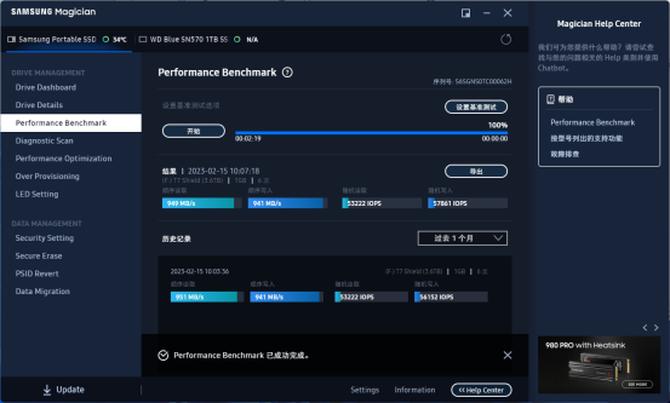Click the 2023-02-15 10:03:36 history record timestamp

point(200,271)
